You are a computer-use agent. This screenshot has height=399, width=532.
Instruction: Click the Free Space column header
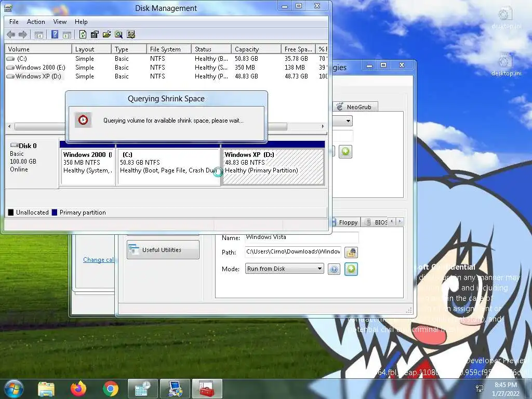point(298,49)
